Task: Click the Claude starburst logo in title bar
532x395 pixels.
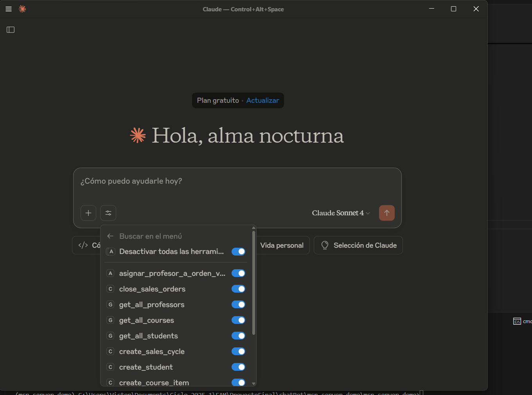Action: [22, 9]
